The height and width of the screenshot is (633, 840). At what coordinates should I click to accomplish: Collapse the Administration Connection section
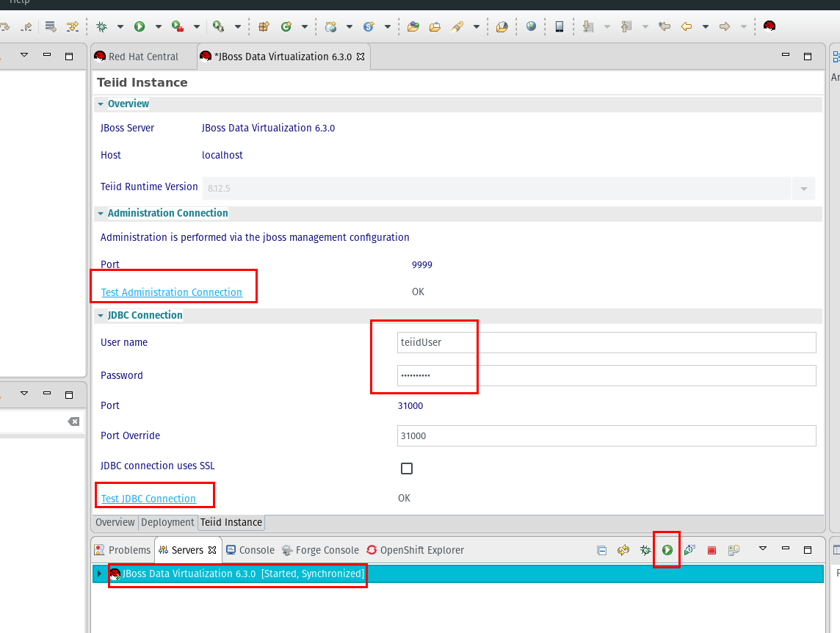[x=100, y=213]
